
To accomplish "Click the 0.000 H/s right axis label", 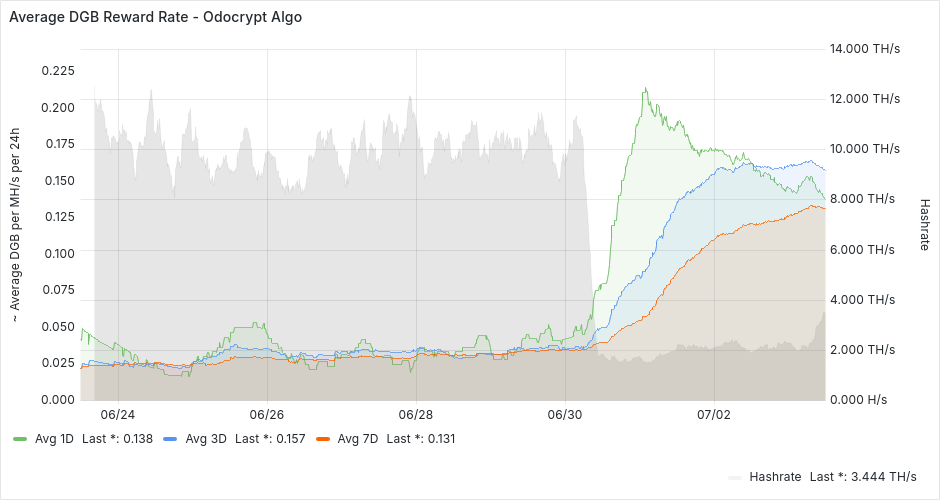I will (x=858, y=399).
